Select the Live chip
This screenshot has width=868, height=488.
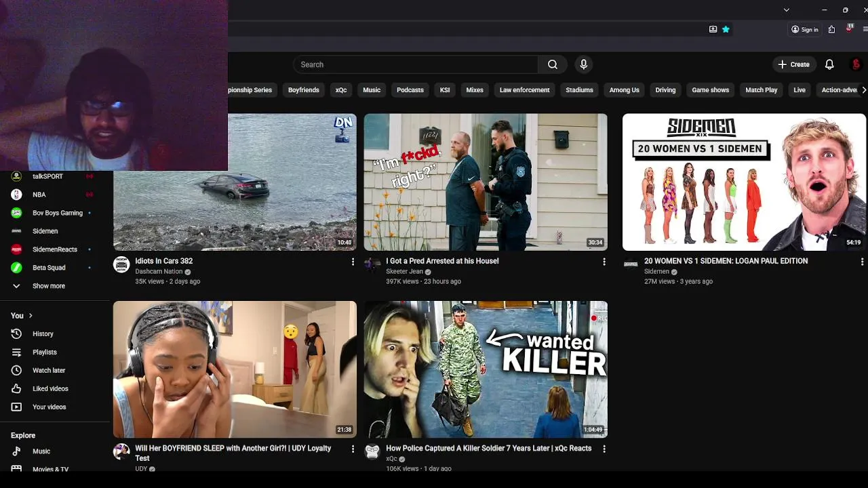pos(800,90)
